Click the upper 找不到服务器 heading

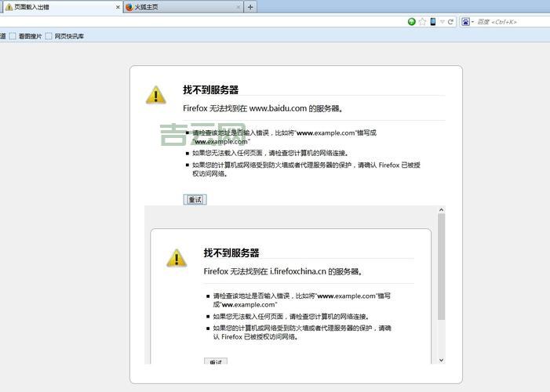211,89
